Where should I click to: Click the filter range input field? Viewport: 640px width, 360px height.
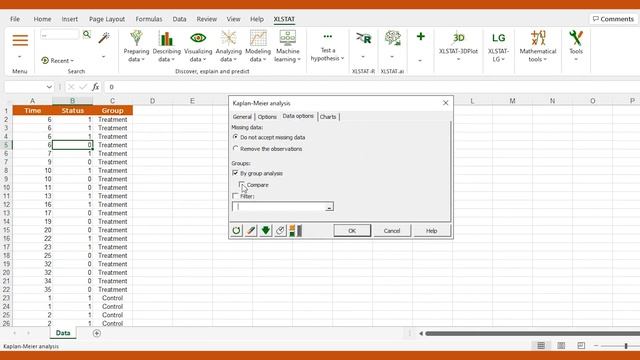point(278,207)
